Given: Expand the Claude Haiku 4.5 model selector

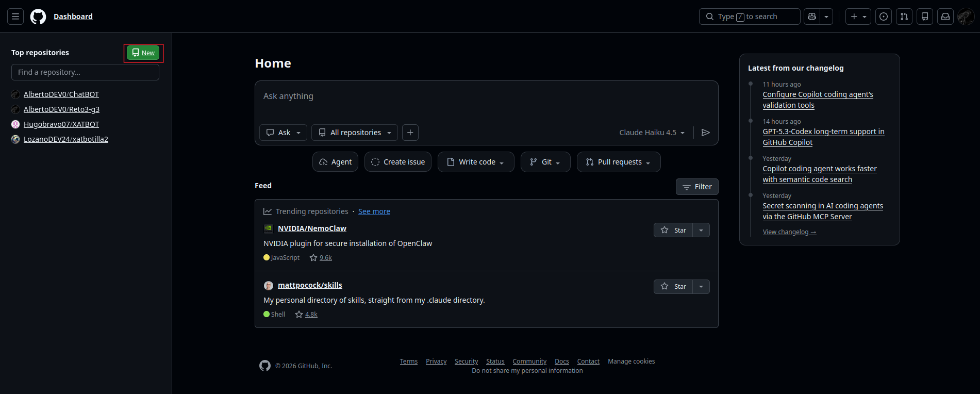Looking at the screenshot, I should coord(652,133).
